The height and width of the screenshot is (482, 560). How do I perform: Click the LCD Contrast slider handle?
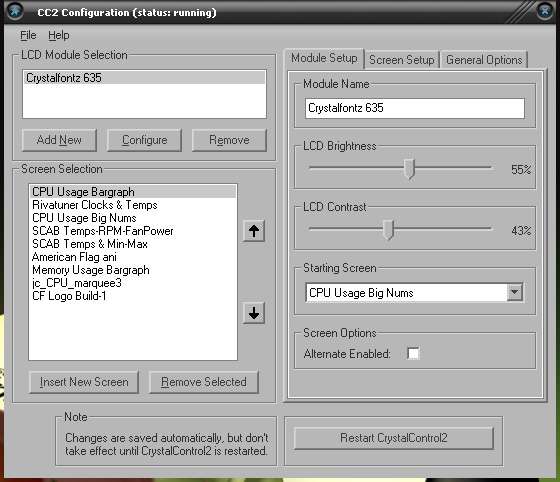pos(388,230)
